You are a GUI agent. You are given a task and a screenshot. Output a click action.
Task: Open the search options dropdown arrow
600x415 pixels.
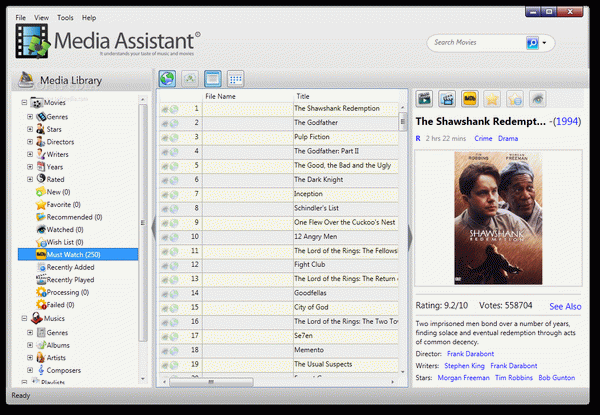tap(544, 43)
